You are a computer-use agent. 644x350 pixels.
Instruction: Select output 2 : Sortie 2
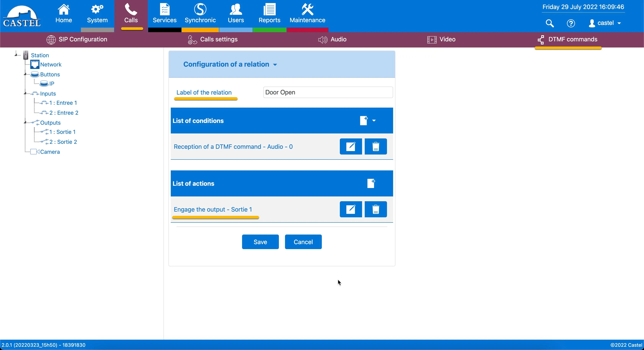(63, 142)
